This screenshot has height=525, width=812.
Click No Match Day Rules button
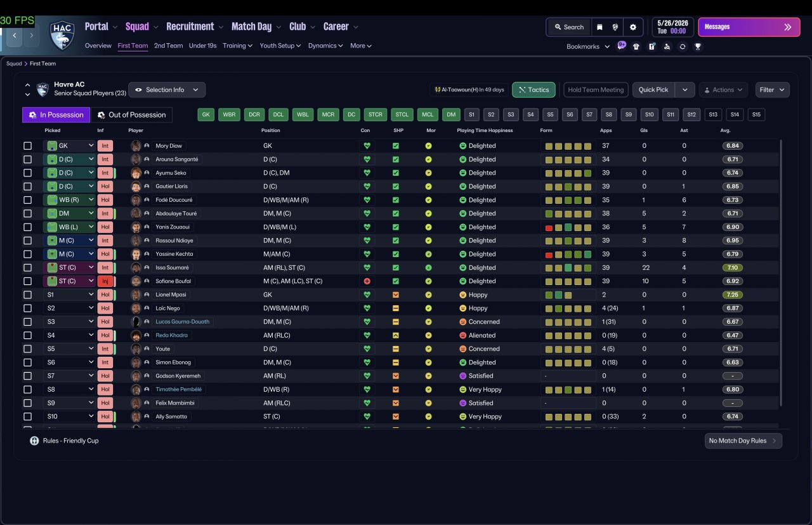pyautogui.click(x=743, y=441)
